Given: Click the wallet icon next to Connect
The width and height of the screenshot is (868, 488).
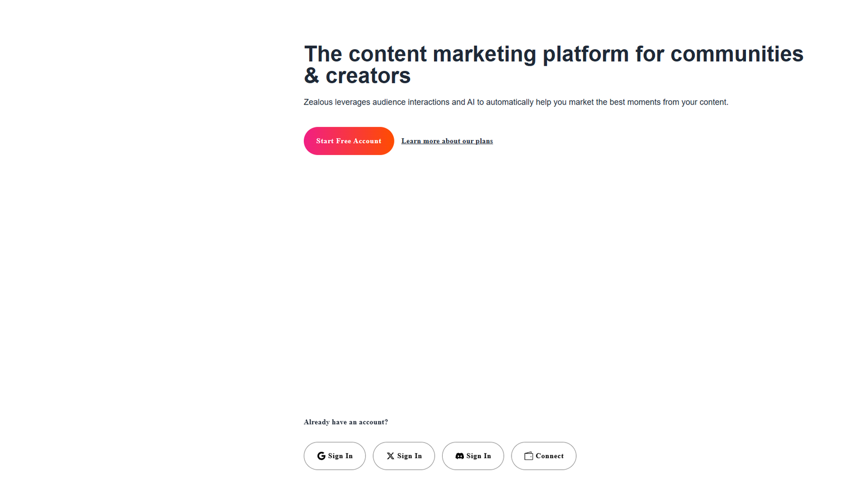Looking at the screenshot, I should tap(528, 456).
